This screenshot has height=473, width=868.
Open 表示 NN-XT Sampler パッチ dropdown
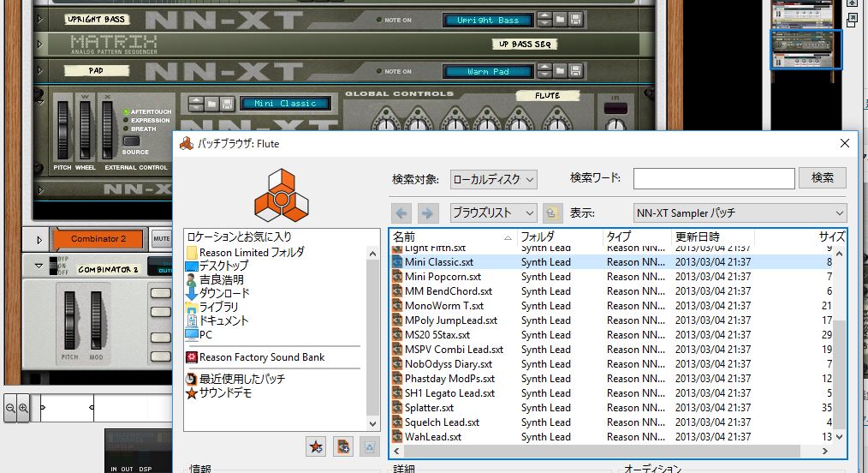pyautogui.click(x=740, y=213)
